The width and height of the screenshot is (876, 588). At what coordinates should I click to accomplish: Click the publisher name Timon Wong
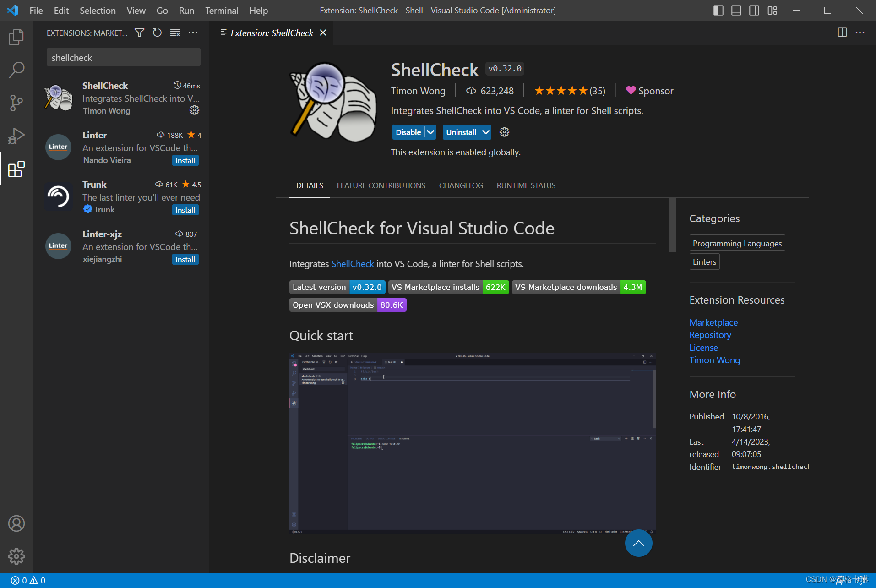tap(418, 91)
